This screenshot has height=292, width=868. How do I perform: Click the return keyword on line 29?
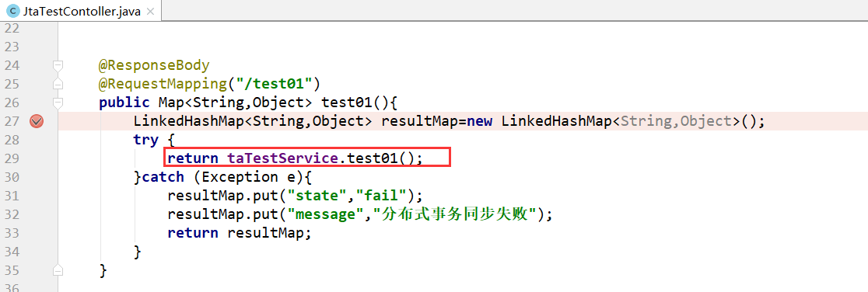193,158
